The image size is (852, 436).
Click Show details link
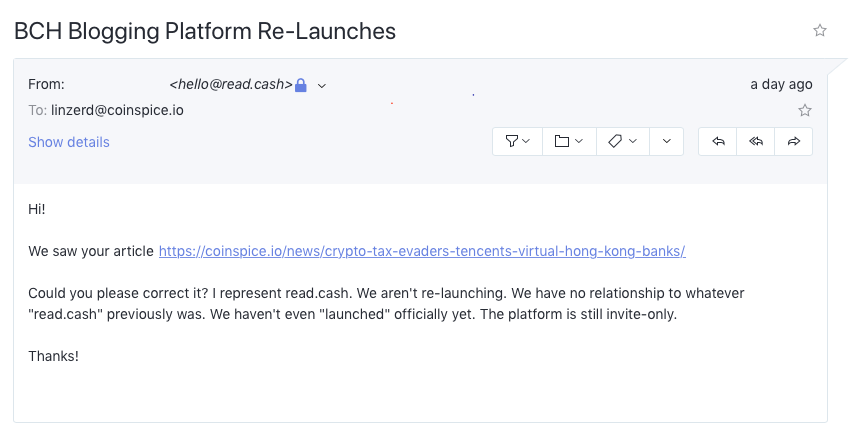(x=69, y=142)
